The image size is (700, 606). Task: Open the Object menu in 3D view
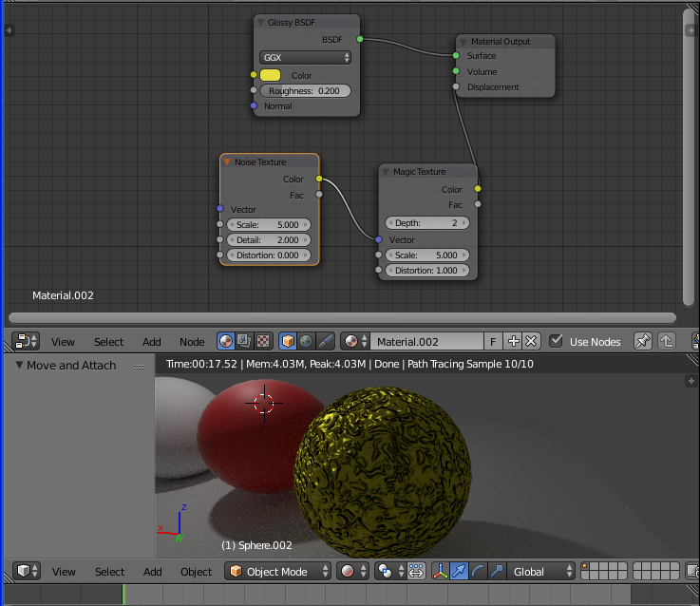pyautogui.click(x=196, y=572)
